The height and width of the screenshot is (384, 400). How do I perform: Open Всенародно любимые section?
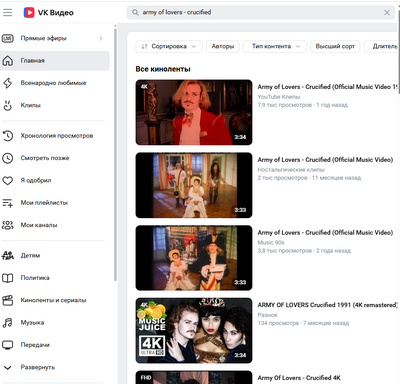tap(55, 83)
